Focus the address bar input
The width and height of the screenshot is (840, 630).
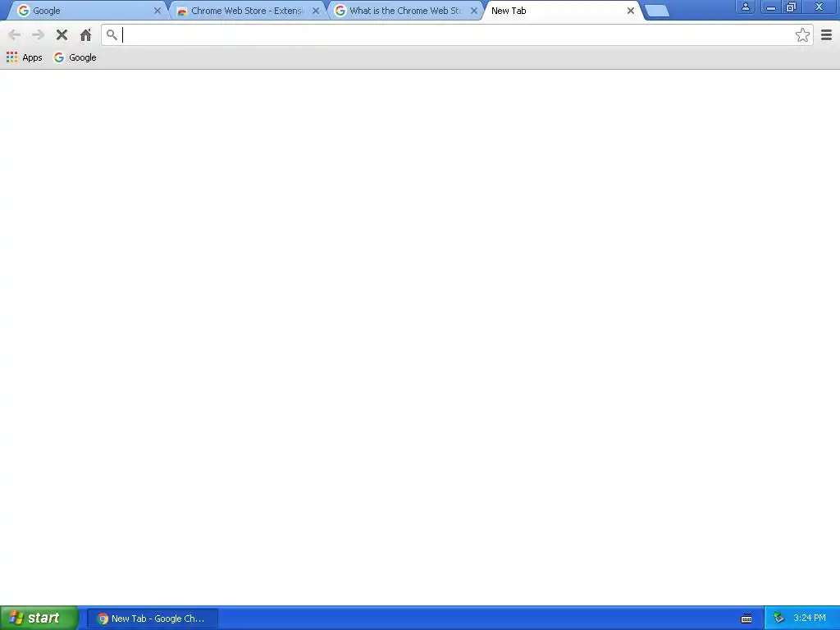(456, 35)
